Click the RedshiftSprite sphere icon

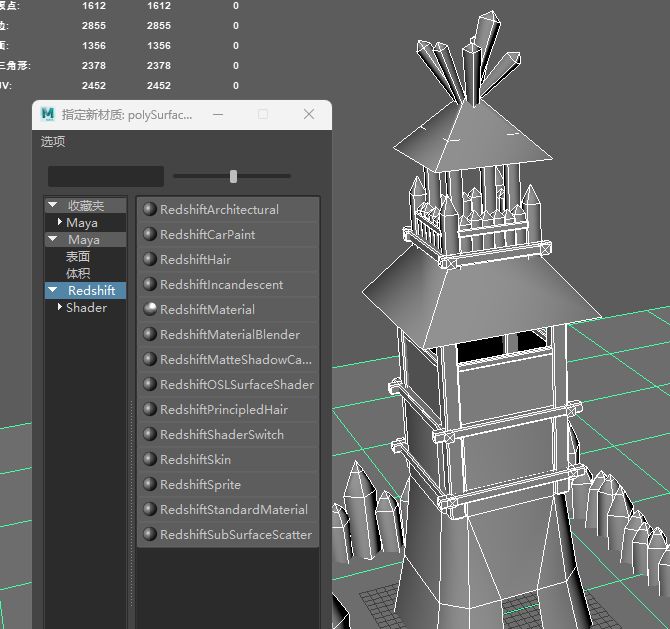coord(150,484)
